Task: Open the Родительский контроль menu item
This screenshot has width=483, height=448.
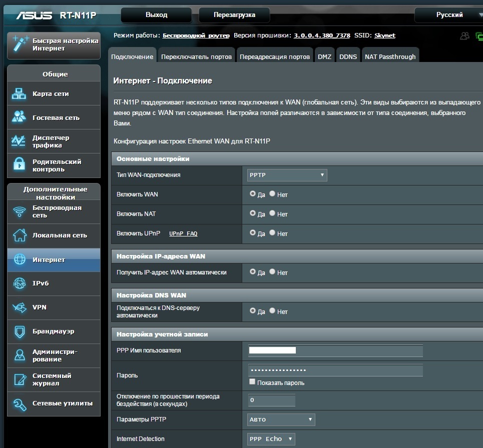Action: click(54, 165)
